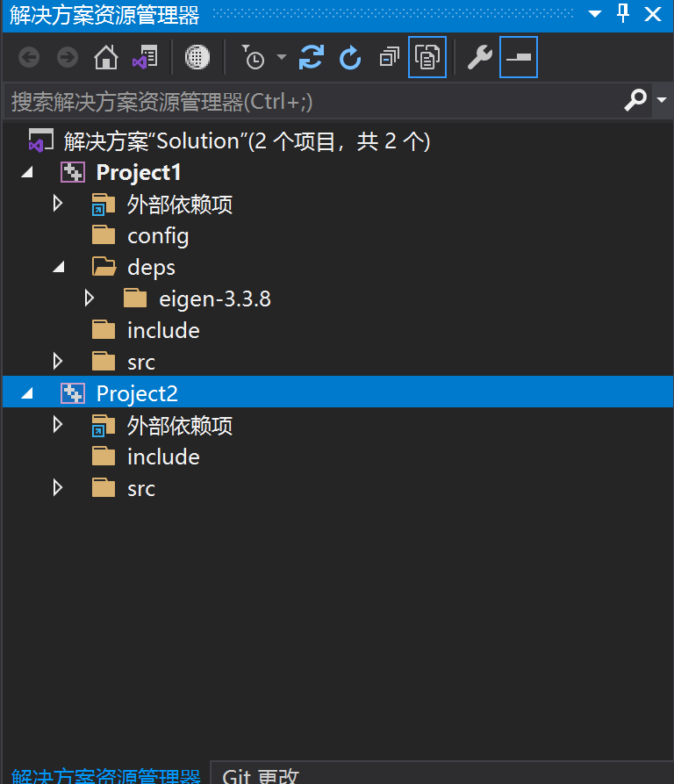Viewport: 674px width, 784px height.
Task: Switch to Git 更改 tab
Action: (261, 774)
